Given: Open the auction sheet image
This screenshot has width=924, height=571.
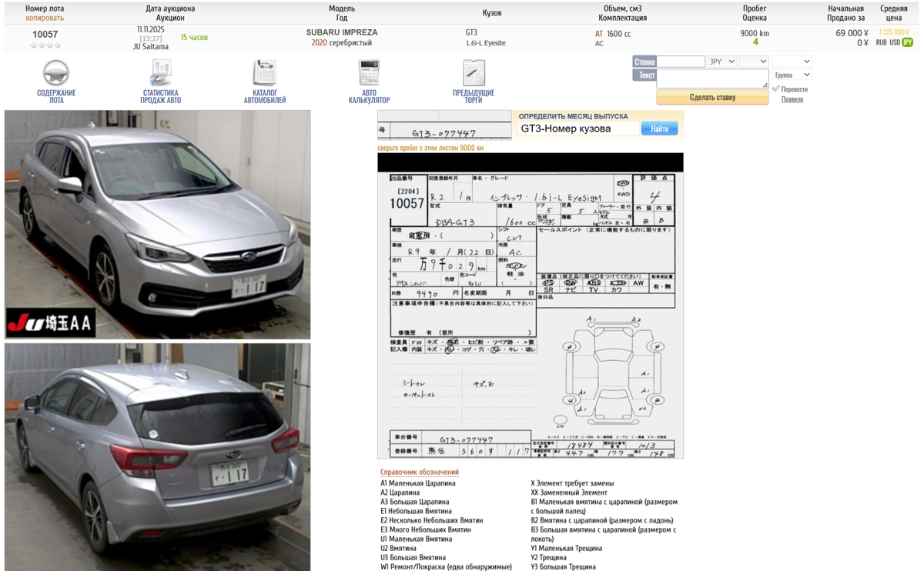Looking at the screenshot, I should (x=531, y=306).
